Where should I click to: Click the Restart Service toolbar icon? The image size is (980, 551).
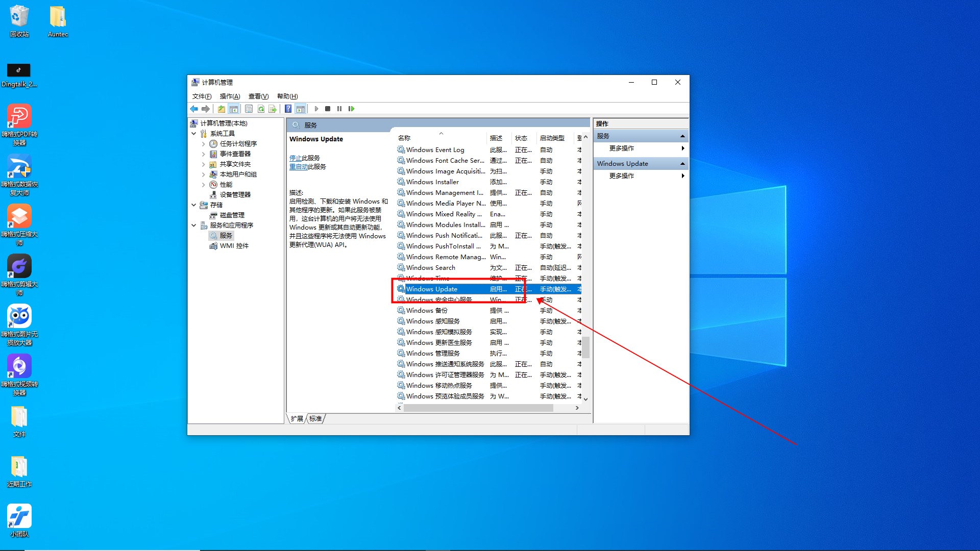(x=351, y=109)
